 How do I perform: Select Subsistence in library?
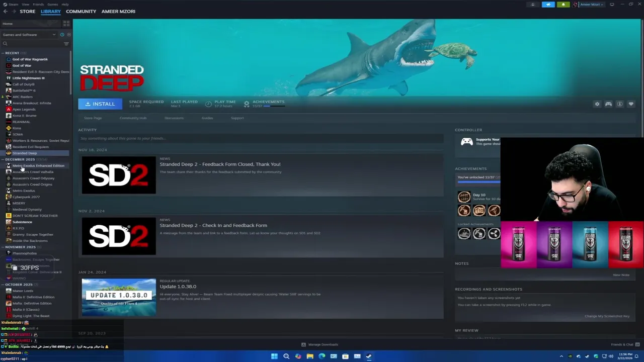22,222
